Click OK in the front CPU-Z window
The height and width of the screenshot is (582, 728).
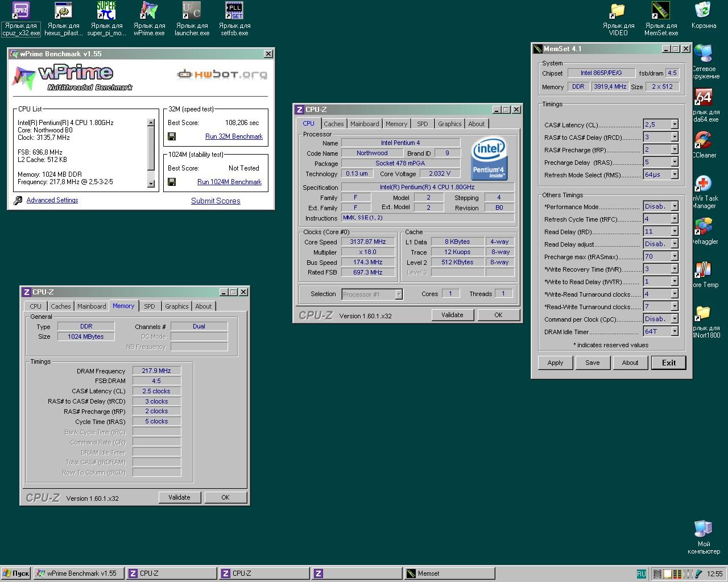point(498,315)
